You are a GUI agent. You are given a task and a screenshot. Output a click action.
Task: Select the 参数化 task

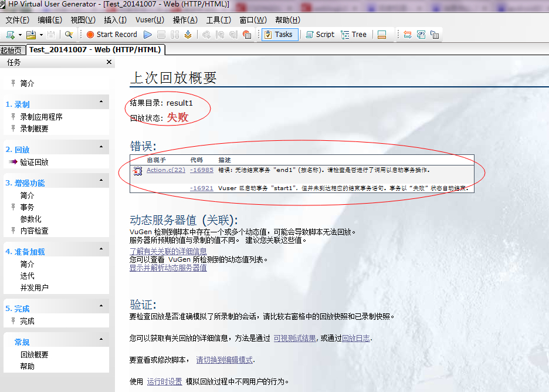coord(31,219)
